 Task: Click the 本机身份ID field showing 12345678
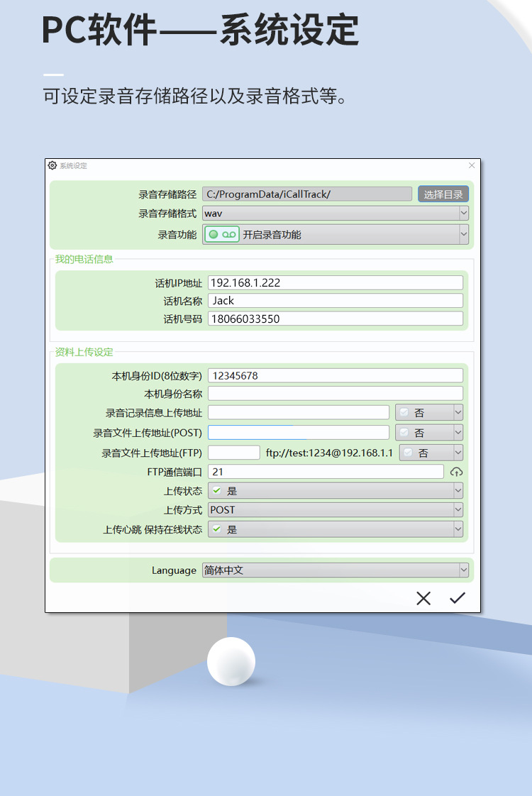(x=336, y=376)
